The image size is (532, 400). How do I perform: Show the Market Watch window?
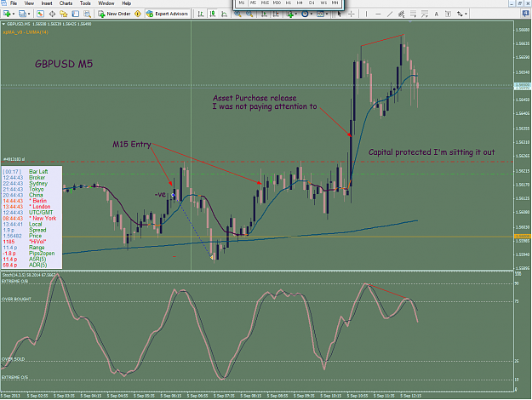(x=40, y=14)
